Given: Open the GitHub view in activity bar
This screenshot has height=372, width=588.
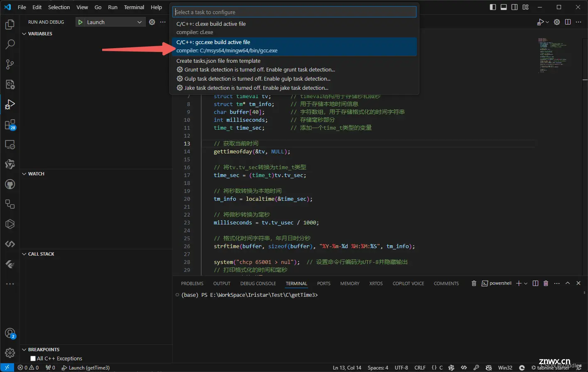Looking at the screenshot, I should [10, 184].
